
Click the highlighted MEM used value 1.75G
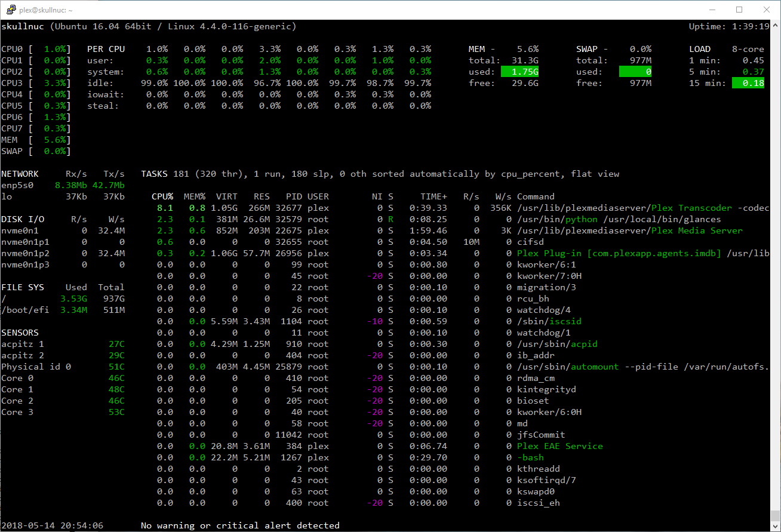click(520, 72)
